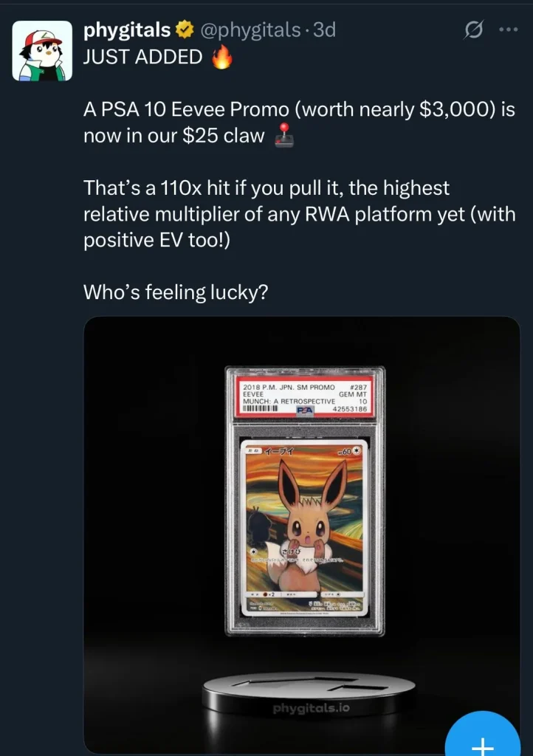Click the "JUST ADDED" headline text

click(x=142, y=57)
